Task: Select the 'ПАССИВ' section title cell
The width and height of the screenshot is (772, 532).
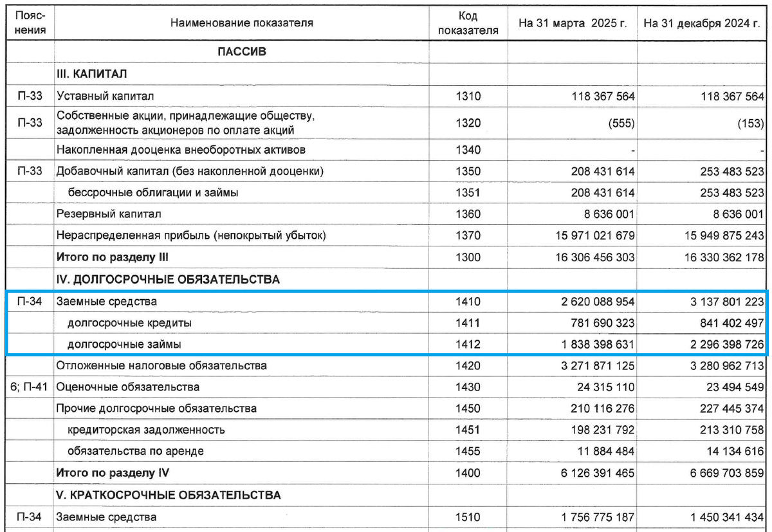Action: tap(243, 51)
